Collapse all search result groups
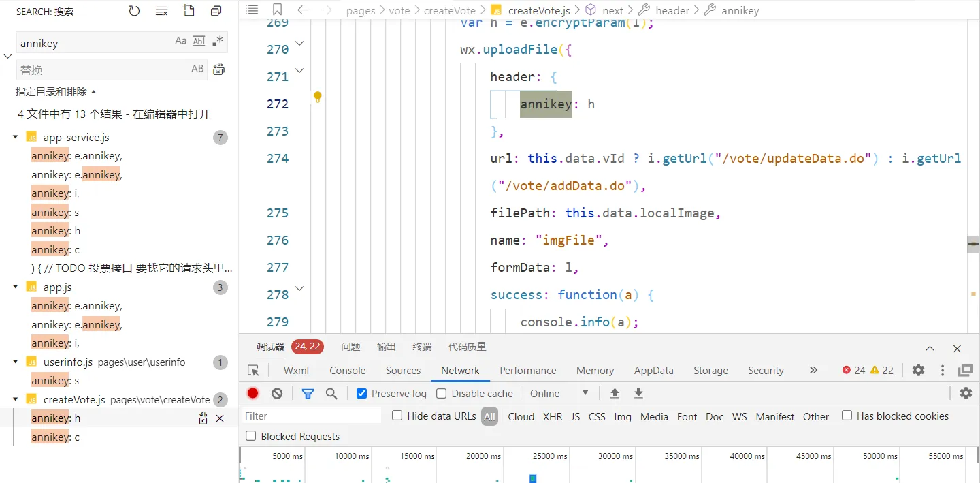 (216, 11)
